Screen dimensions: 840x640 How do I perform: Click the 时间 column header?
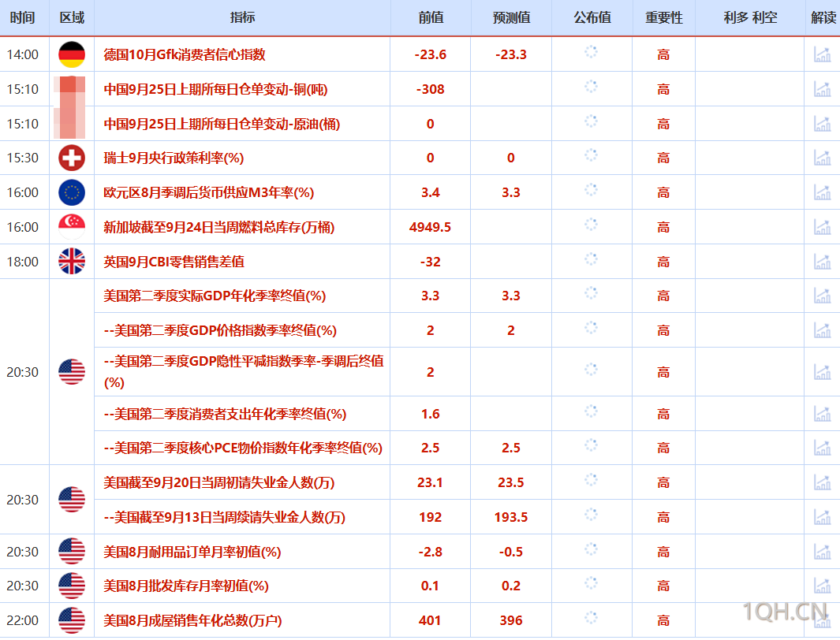(24, 17)
